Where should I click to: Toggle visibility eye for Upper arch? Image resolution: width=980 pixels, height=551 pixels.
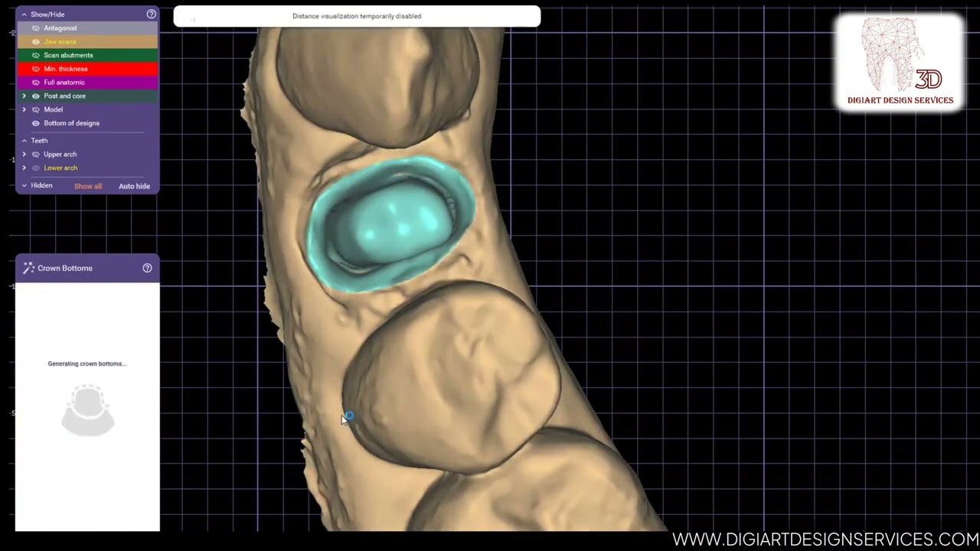coord(35,155)
